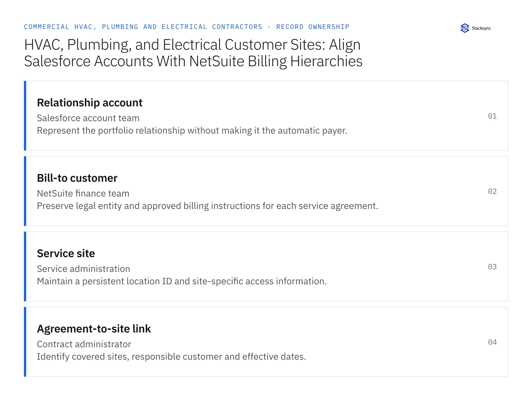This screenshot has height=399, width=532.
Task: Select text 'Represent the portfolio relationship without making it the automatic payer.'
Action: pos(192,131)
